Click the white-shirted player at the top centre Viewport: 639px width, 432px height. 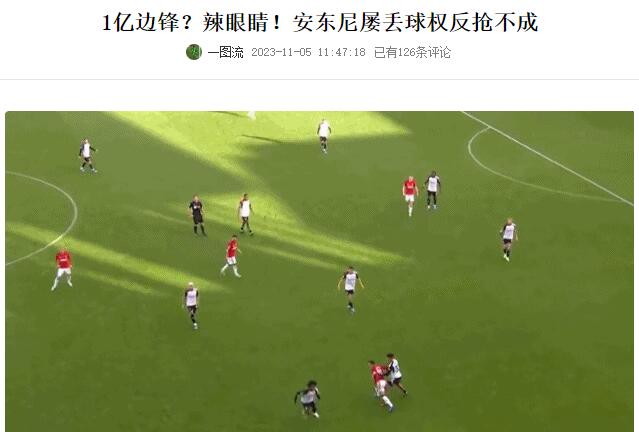[324, 136]
